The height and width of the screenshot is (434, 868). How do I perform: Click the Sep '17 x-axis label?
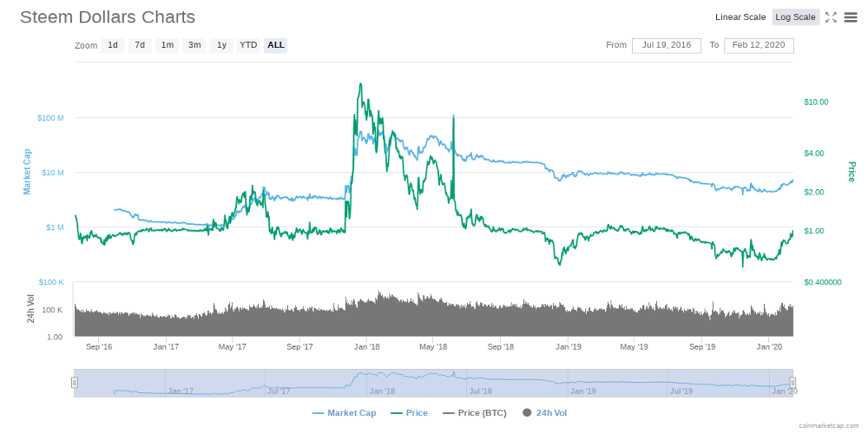(299, 347)
